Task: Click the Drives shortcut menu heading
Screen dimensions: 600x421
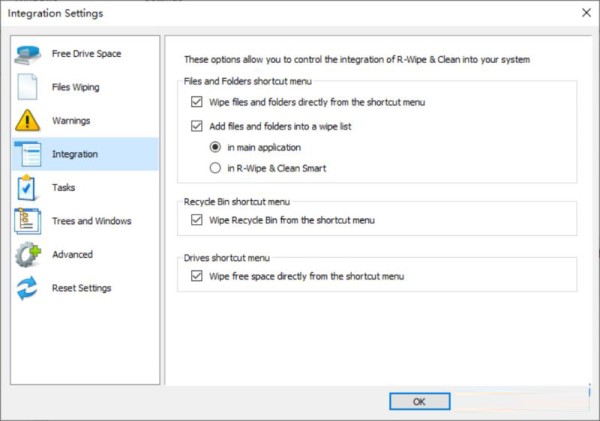Action: click(x=227, y=258)
